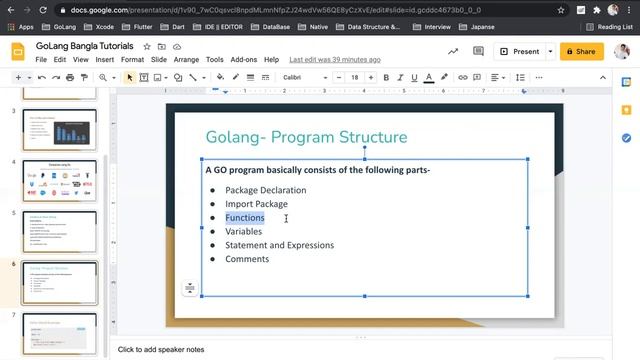This screenshot has width=640, height=360.
Task: Expand the line type dropdown arrow
Action: click(x=204, y=78)
